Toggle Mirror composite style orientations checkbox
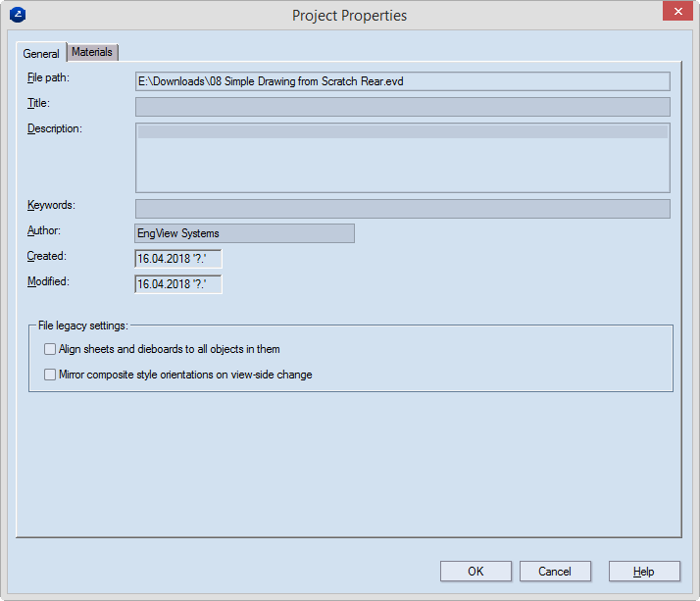This screenshot has width=700, height=601. pyautogui.click(x=51, y=375)
